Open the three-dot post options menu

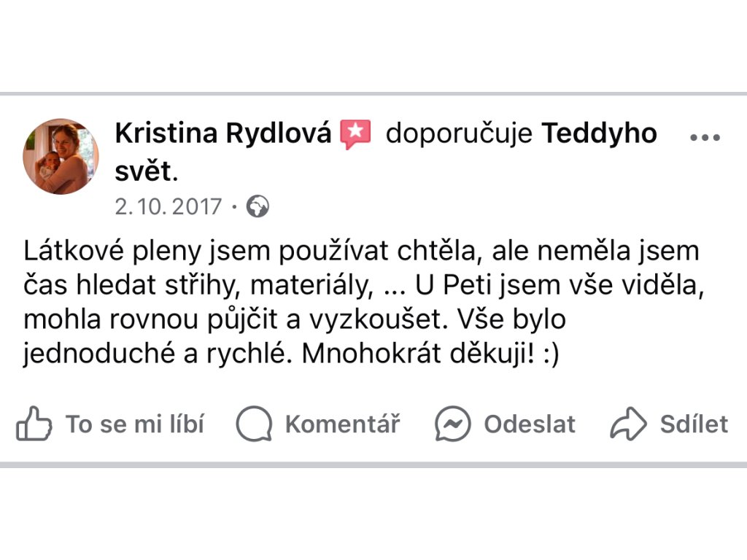704,138
